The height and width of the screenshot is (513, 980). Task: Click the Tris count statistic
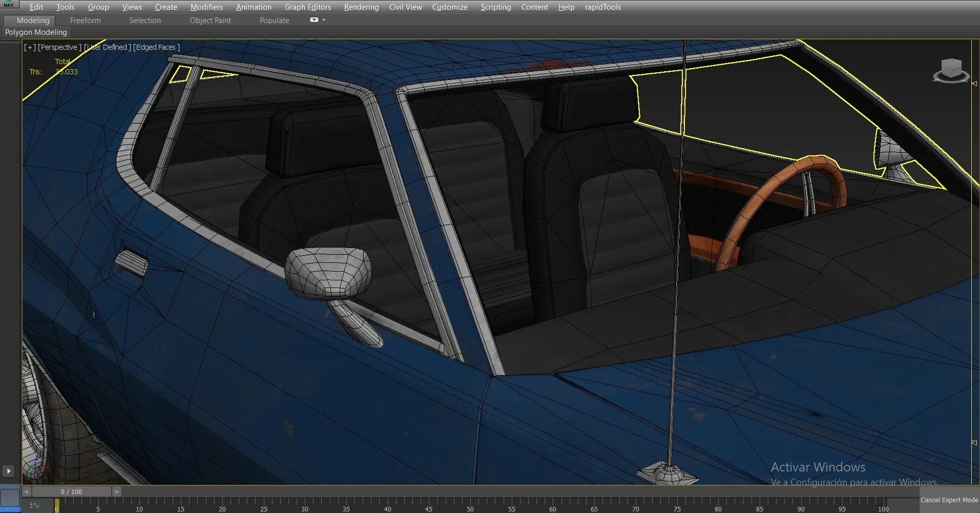click(53, 72)
